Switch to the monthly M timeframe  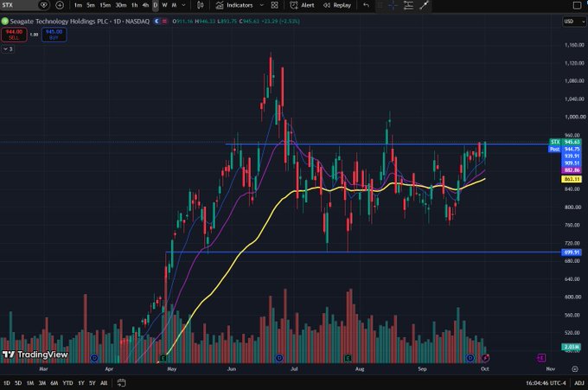tap(175, 5)
